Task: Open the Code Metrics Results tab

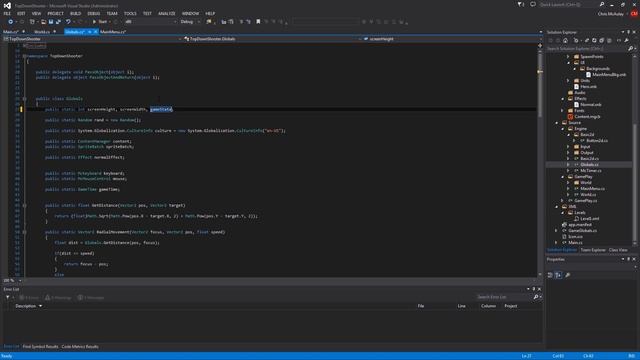Action: 80,347
